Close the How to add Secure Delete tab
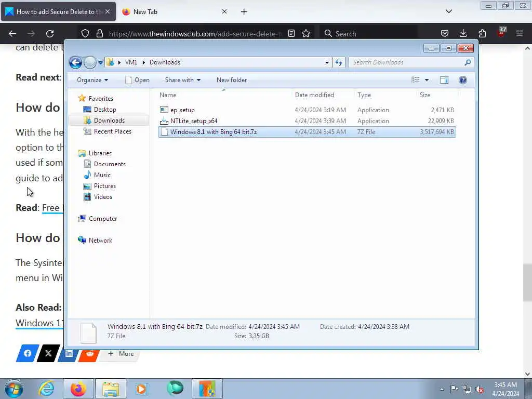The image size is (532, 399). point(108,11)
